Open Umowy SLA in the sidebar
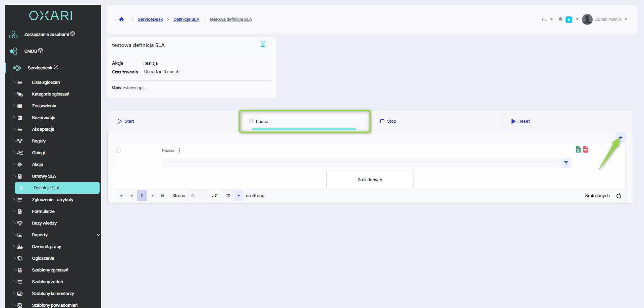 point(44,176)
